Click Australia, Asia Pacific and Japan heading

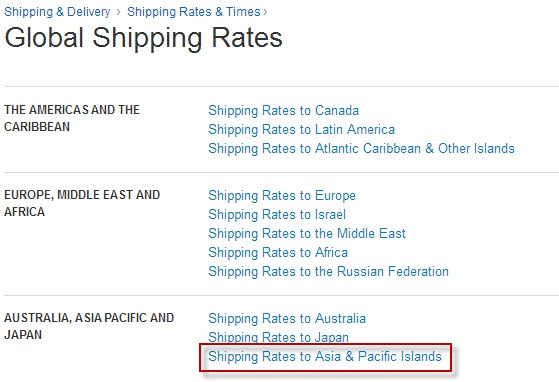click(89, 326)
